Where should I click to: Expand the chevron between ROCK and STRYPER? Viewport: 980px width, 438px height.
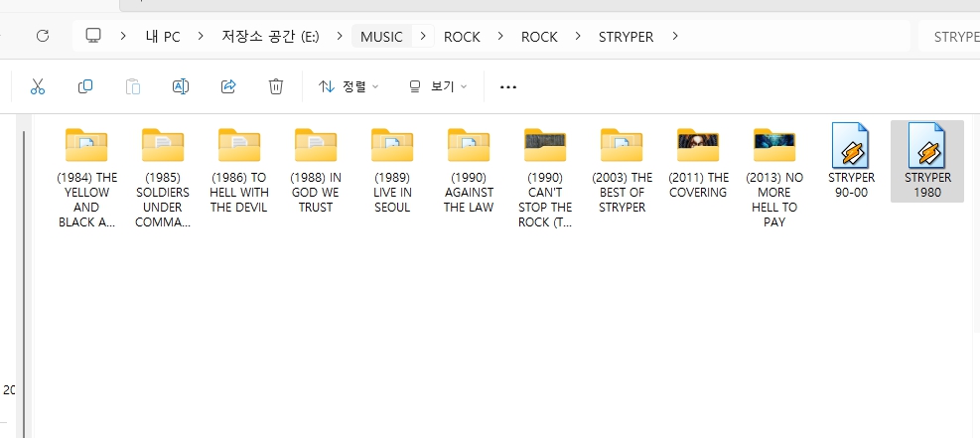coord(579,36)
